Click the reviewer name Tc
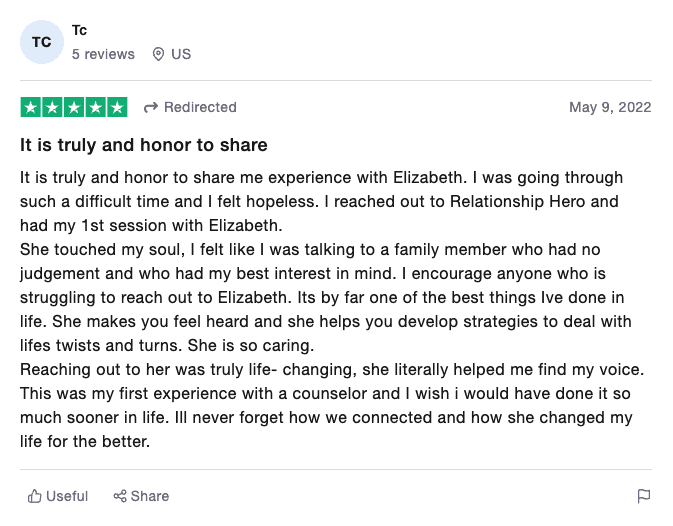 click(79, 30)
